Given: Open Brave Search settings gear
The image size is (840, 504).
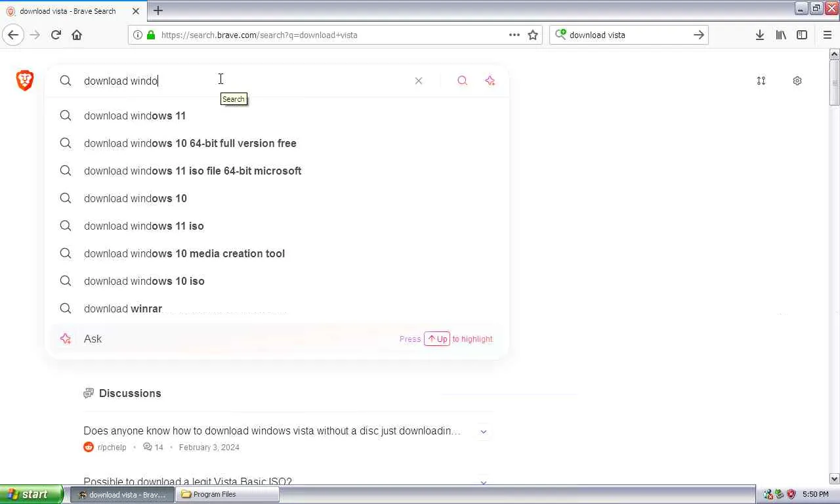Looking at the screenshot, I should [797, 81].
